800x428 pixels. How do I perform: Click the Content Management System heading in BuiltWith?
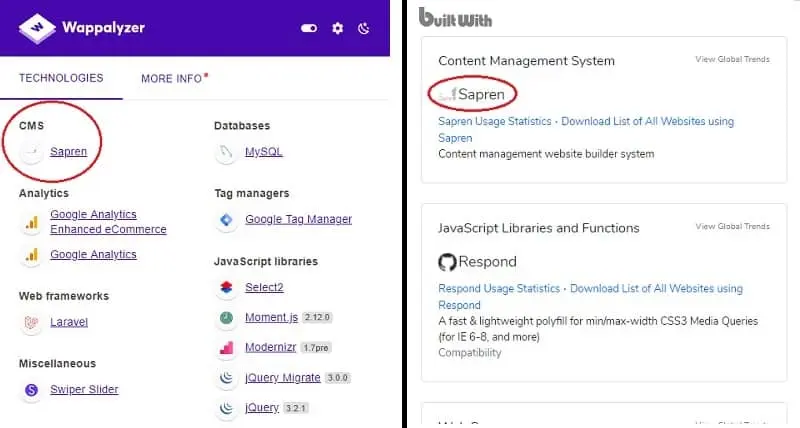pos(527,61)
